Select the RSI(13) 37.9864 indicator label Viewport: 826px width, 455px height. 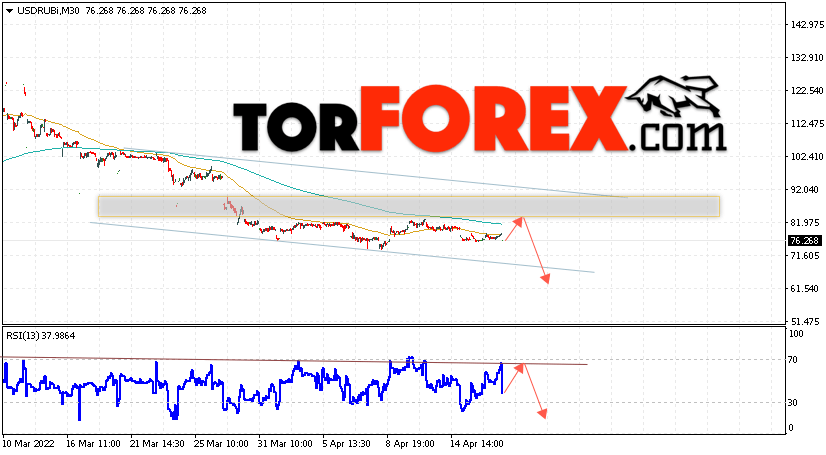41,335
